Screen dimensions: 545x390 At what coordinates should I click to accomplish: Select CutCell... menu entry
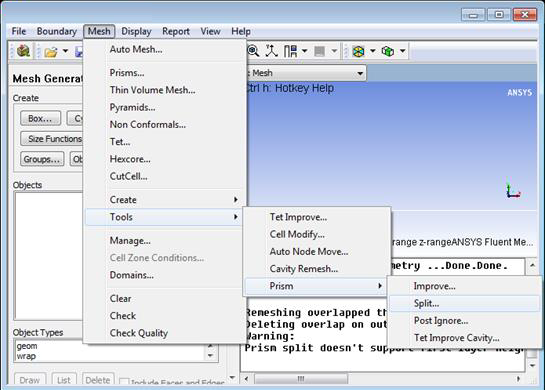164,176
